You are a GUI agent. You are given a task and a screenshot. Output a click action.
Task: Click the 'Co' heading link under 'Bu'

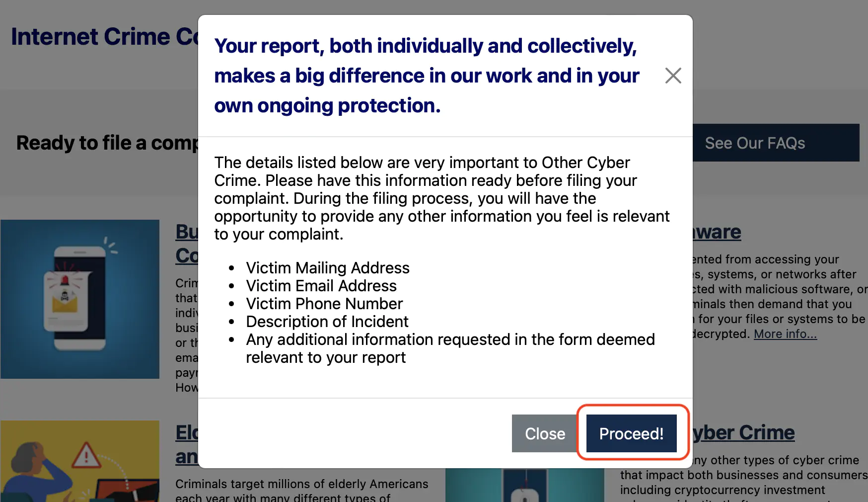187,256
